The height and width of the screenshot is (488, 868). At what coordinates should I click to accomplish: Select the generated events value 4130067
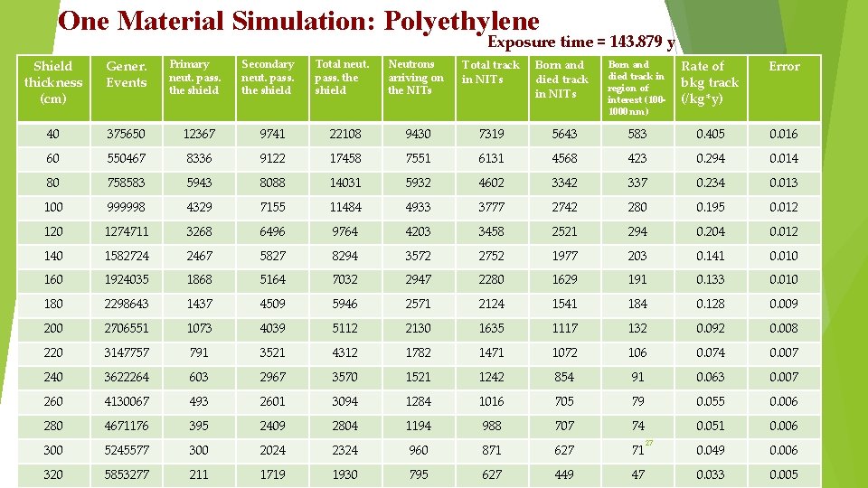click(x=127, y=401)
